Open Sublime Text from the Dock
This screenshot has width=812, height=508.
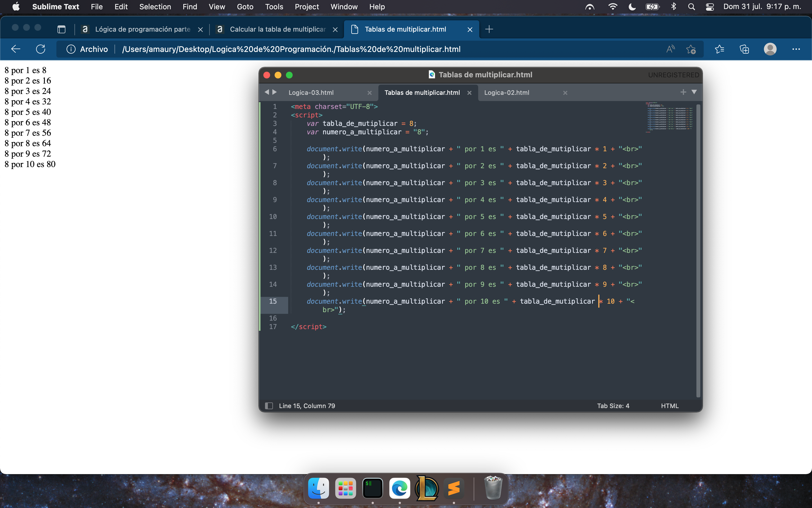point(454,488)
